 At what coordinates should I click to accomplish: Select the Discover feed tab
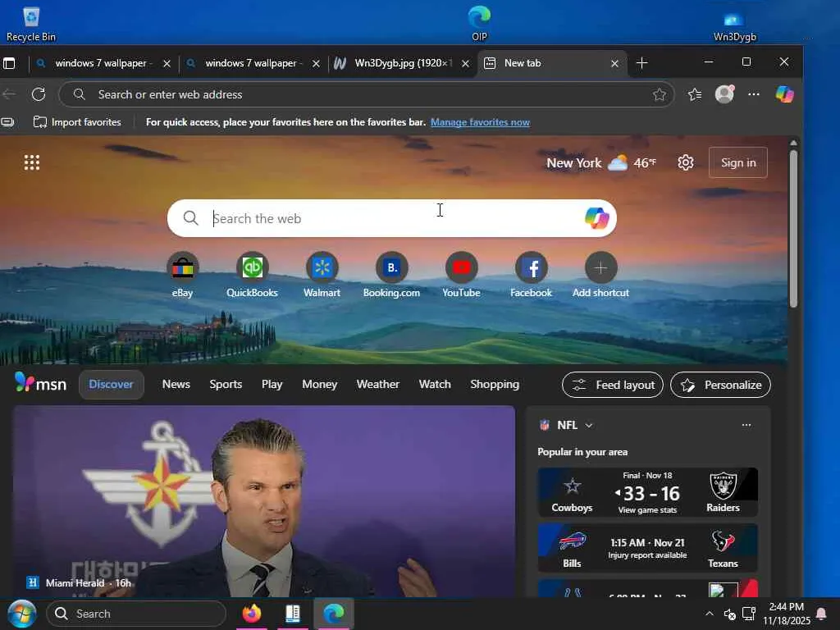[112, 384]
